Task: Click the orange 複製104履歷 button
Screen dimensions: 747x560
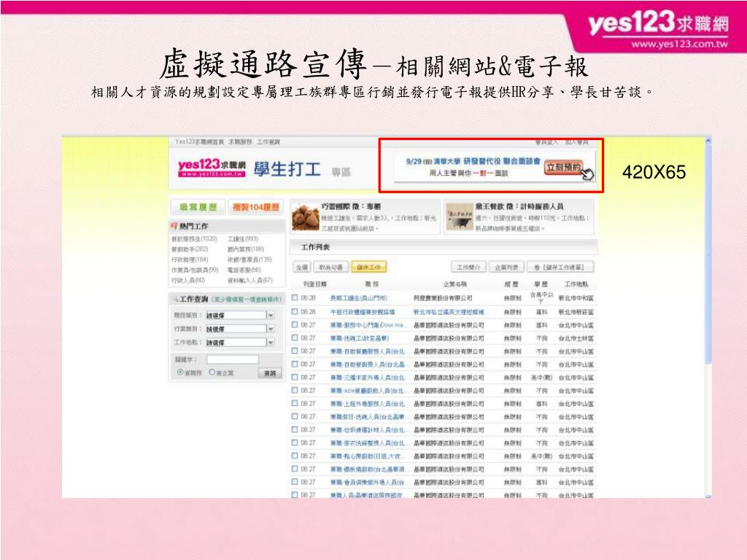Action: click(256, 207)
